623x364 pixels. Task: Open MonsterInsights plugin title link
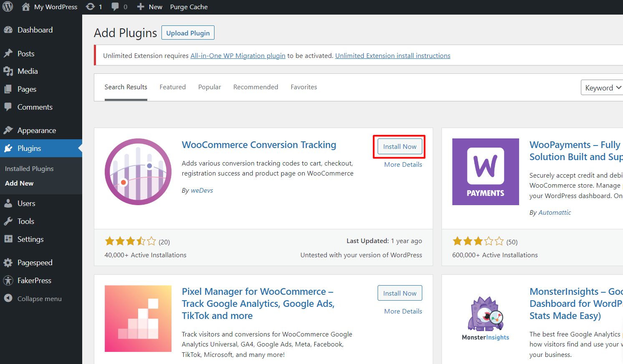click(x=576, y=304)
